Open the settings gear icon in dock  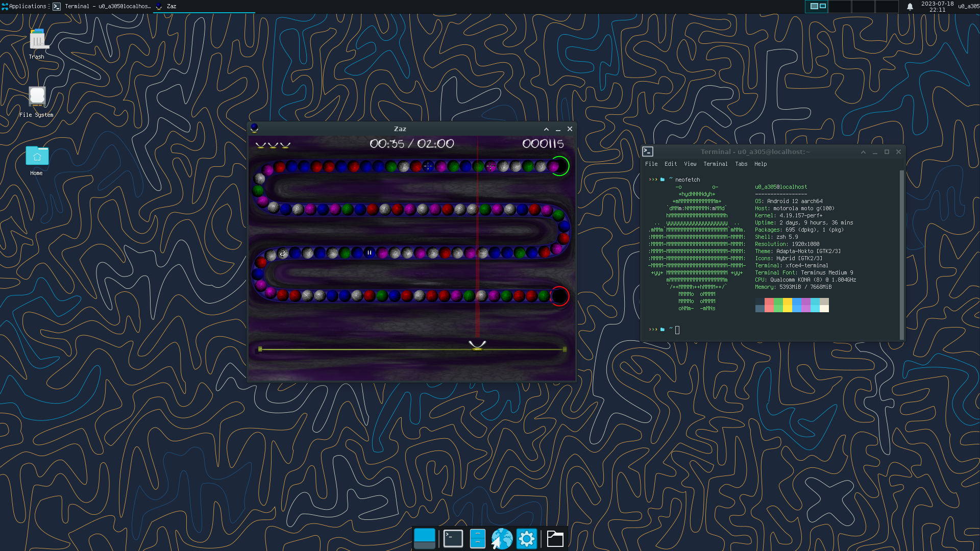tap(527, 539)
